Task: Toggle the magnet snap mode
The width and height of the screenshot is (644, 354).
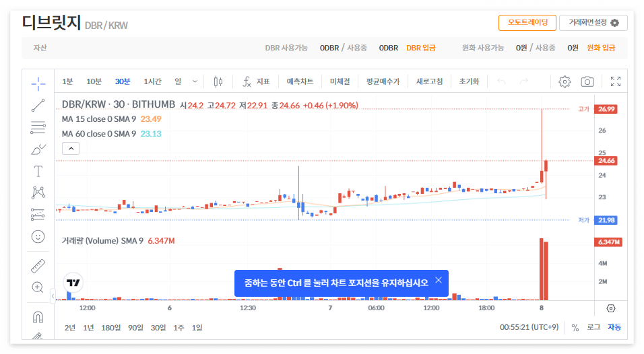Action: pos(38,317)
